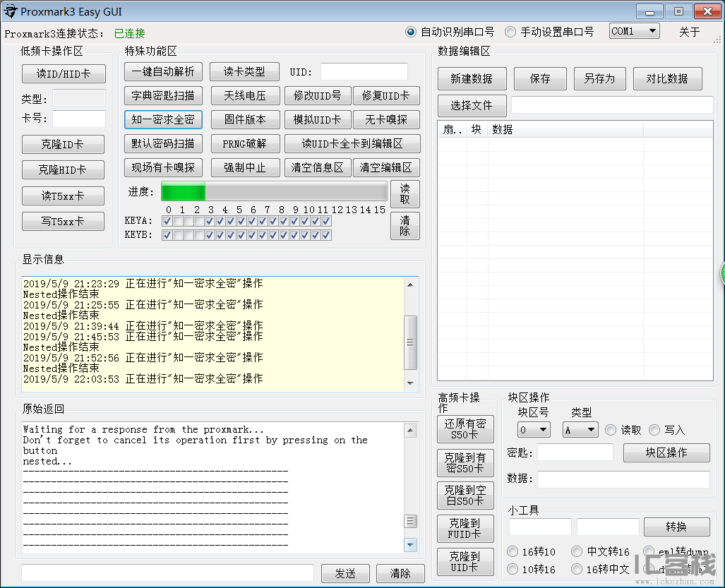Click the 写T5xx卡 button
This screenshot has width=725, height=588.
point(63,222)
